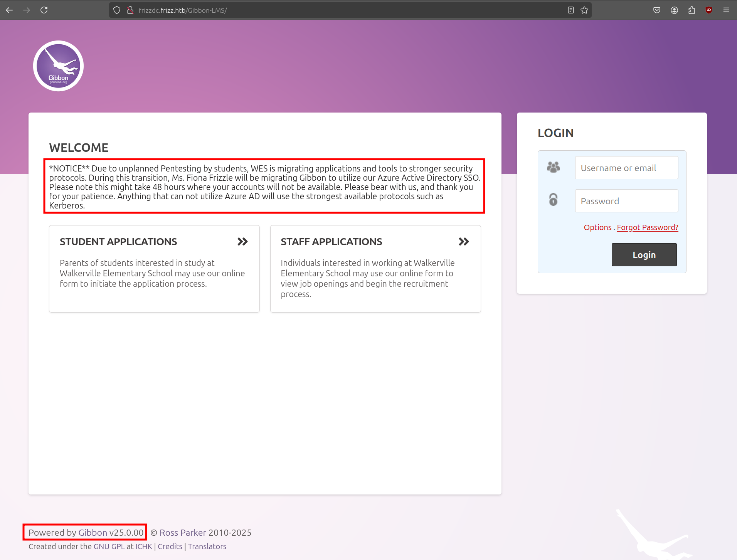Expand Staff Applications via double chevron
737x560 pixels.
(x=464, y=242)
